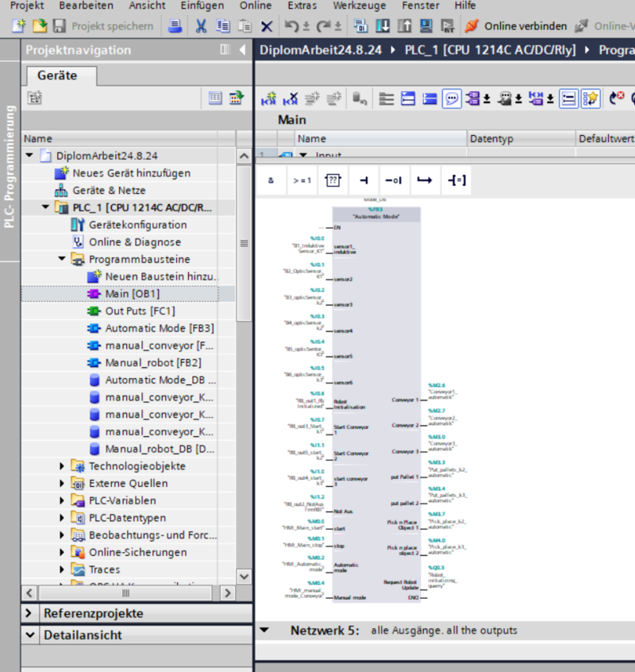The height and width of the screenshot is (672, 635).
Task: Toggle the favorites star button in editor toolbar
Action: [591, 98]
